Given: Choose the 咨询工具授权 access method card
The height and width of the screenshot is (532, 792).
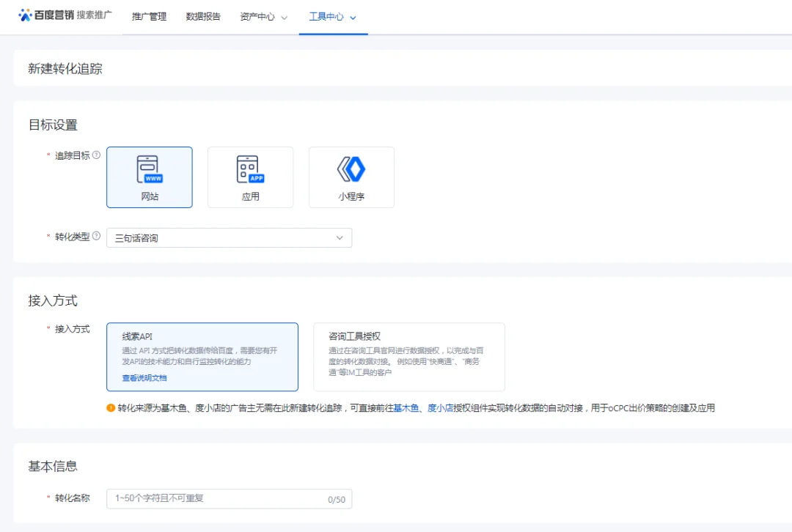Looking at the screenshot, I should [409, 357].
